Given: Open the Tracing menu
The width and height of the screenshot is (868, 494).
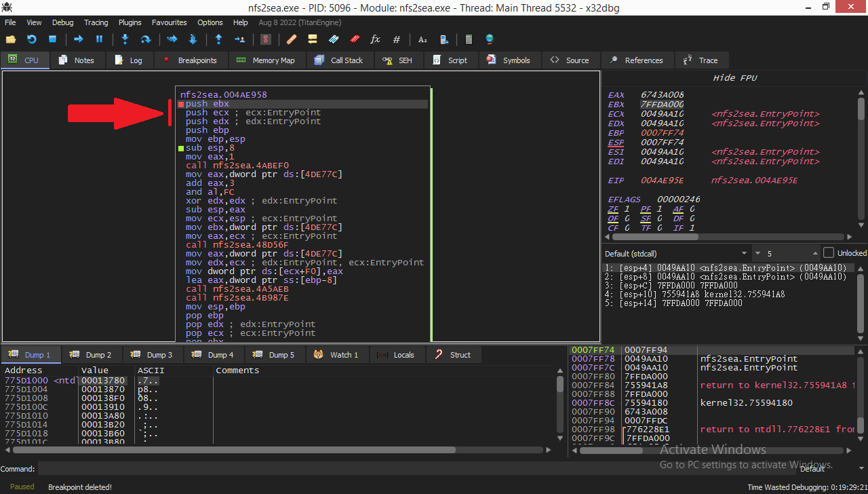Looking at the screenshot, I should coord(96,22).
